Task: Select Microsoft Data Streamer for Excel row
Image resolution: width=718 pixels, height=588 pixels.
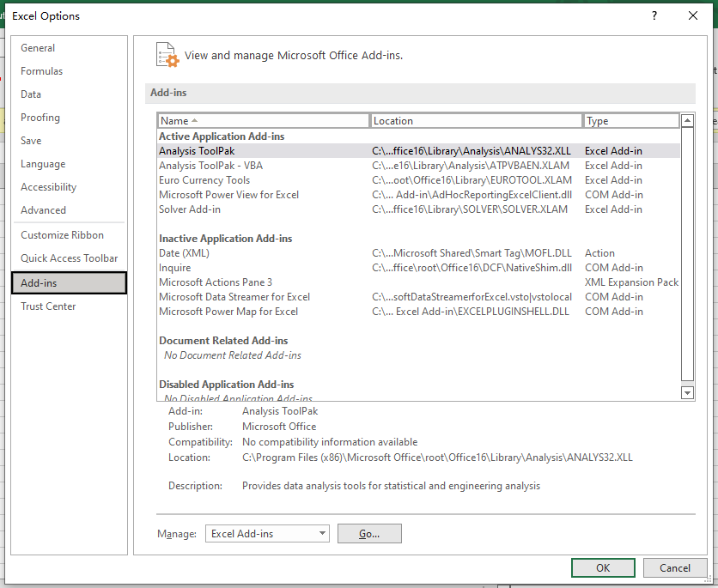Action: [418, 297]
